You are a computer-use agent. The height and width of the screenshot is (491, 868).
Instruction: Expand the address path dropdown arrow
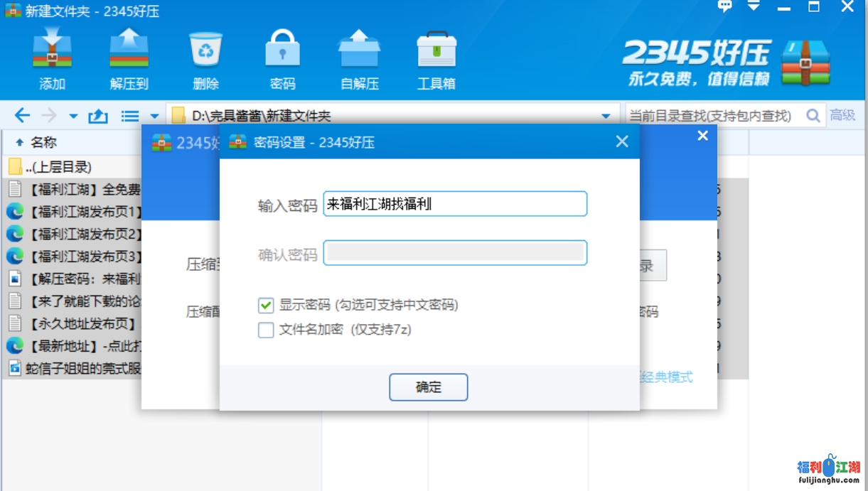click(x=606, y=116)
